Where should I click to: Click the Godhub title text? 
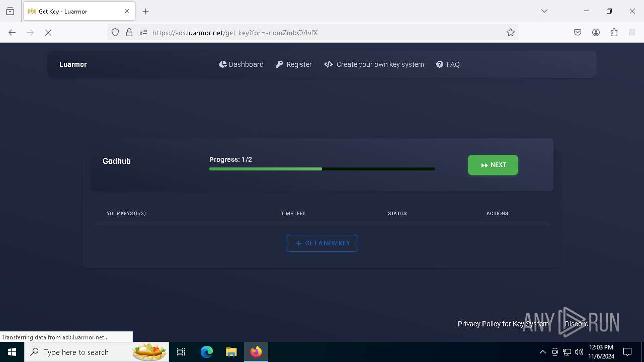117,161
